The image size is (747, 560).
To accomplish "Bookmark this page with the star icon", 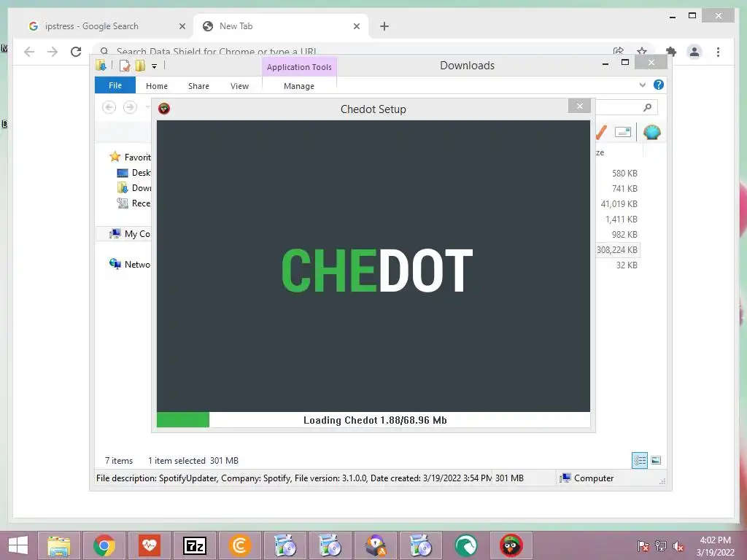I will point(642,50).
